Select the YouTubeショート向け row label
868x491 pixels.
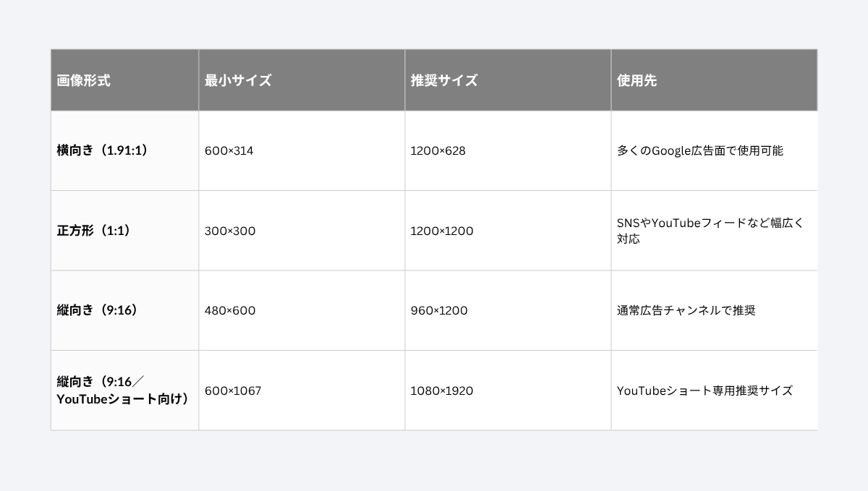[x=124, y=390]
